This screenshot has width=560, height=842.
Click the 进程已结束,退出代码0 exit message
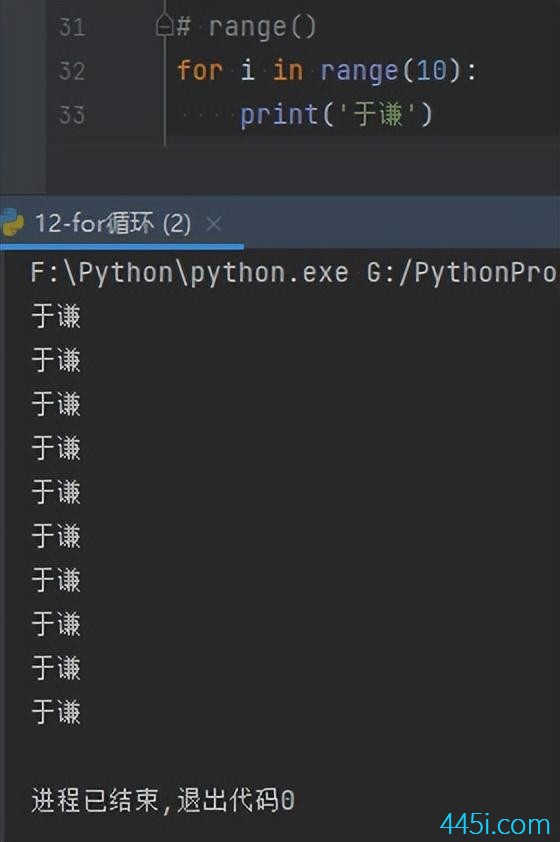tap(163, 800)
